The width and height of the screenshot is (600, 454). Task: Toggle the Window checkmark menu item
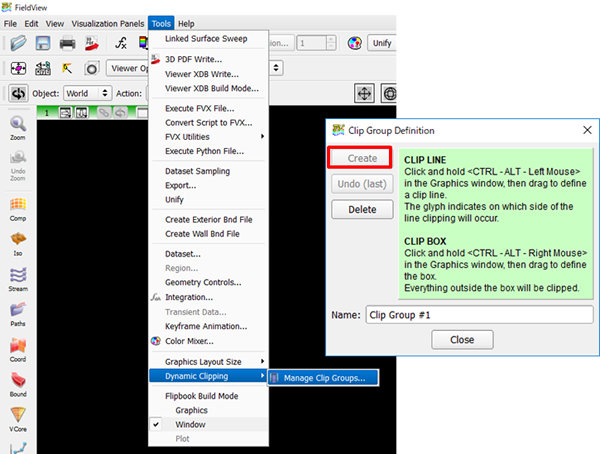pyautogui.click(x=191, y=424)
